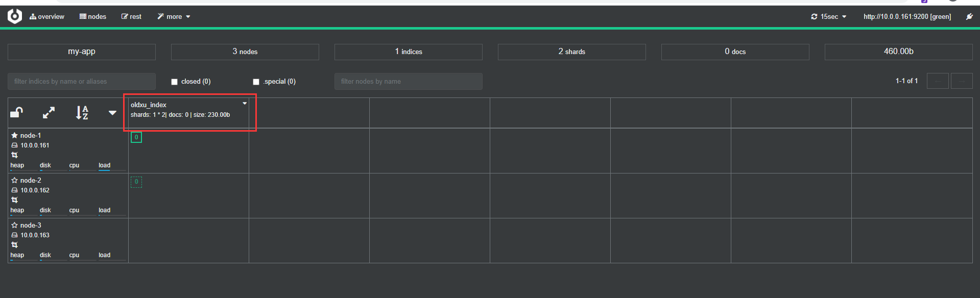Click the IP address 10.0.0.162

pyautogui.click(x=35, y=190)
